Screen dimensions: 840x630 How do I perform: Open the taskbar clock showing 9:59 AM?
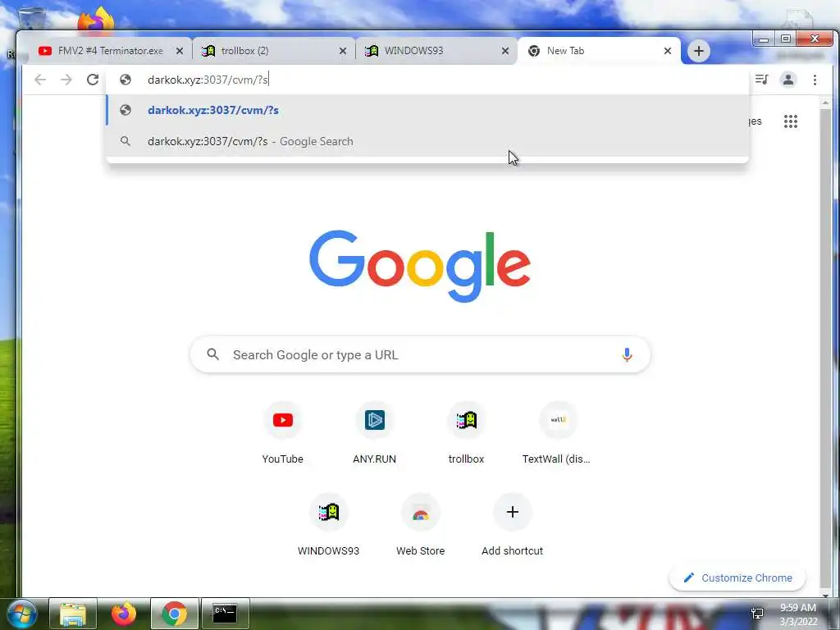798,614
